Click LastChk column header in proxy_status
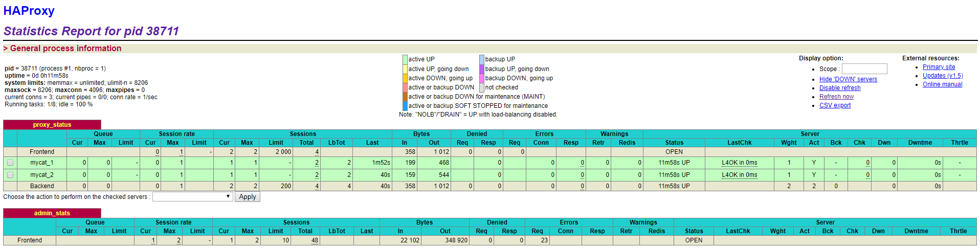 click(740, 143)
